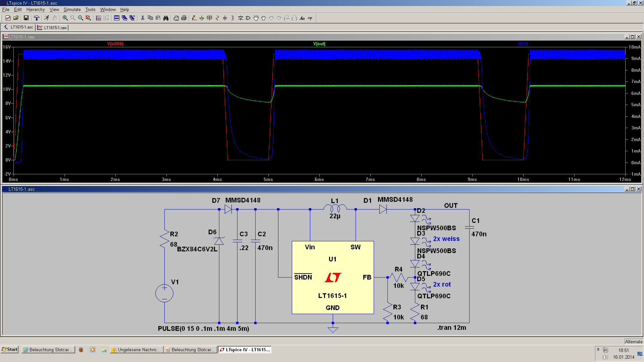Select the Label Net tool
Image resolution: width=644 pixels, height=362 pixels.
[210, 18]
